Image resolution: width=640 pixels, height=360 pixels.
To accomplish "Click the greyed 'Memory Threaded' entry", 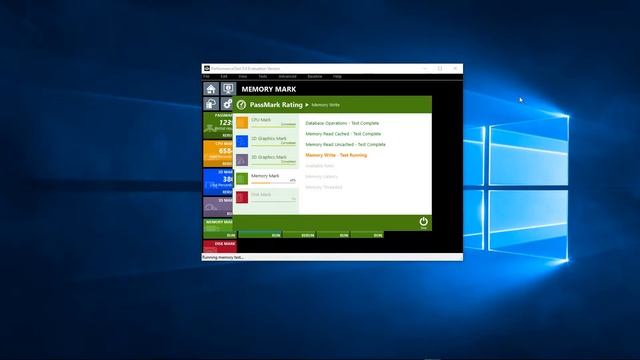I will click(x=324, y=187).
